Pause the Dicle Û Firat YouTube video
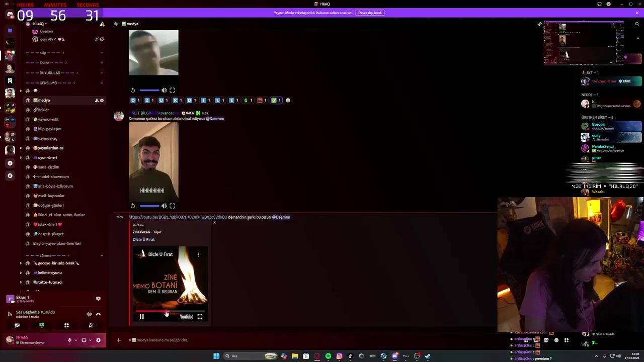Image resolution: width=644 pixels, height=362 pixels. [x=141, y=317]
